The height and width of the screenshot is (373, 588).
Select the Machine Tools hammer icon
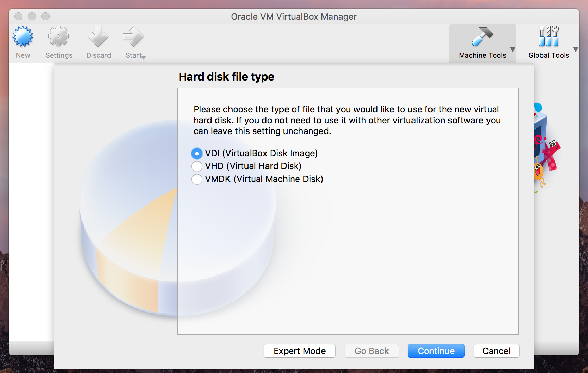tap(482, 36)
